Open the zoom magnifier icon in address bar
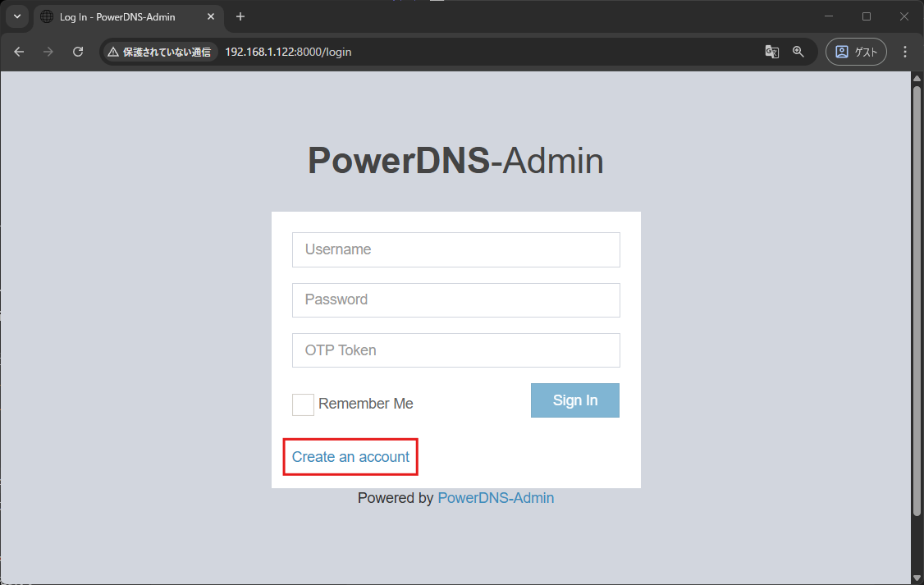The image size is (924, 585). click(x=798, y=52)
